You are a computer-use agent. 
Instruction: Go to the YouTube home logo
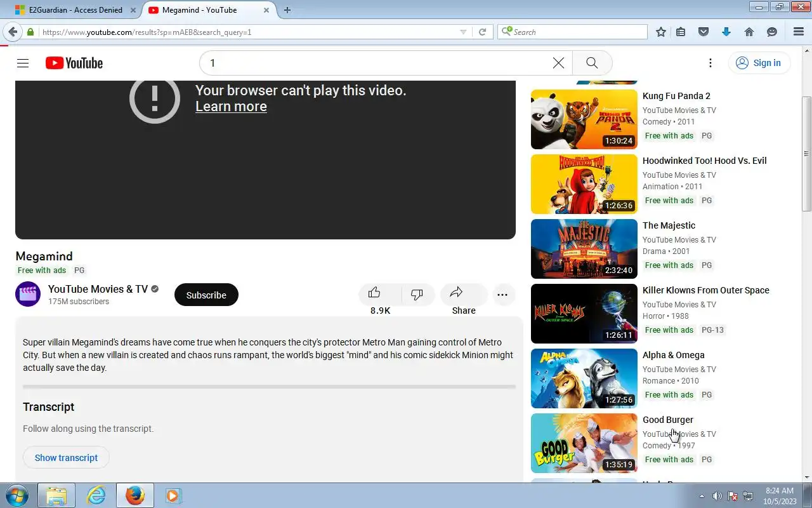(74, 63)
